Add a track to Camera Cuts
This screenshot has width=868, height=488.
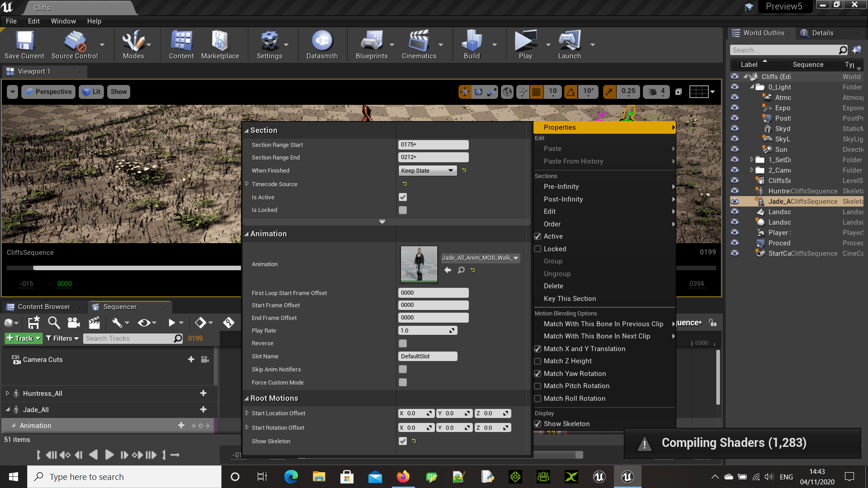191,359
